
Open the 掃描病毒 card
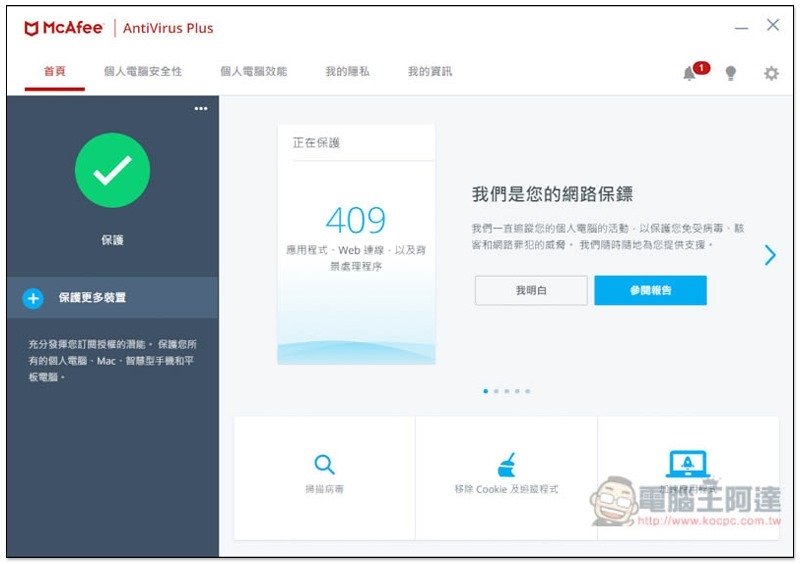click(324, 478)
